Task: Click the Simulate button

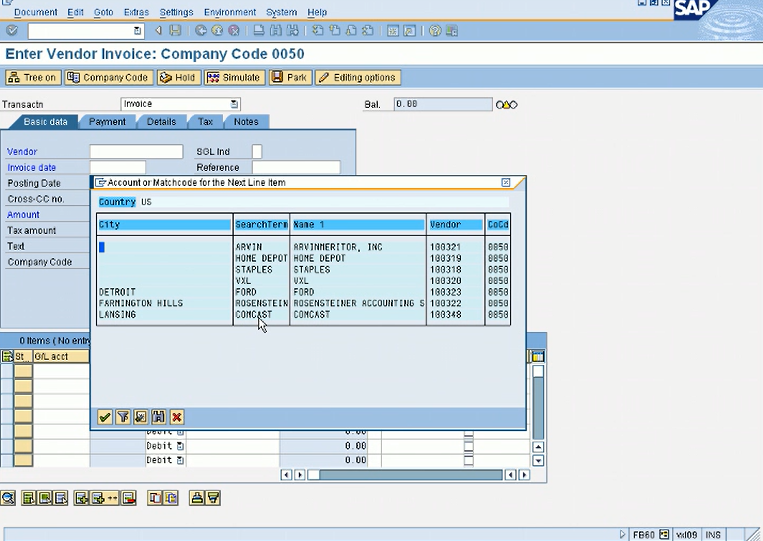Action: (x=234, y=77)
